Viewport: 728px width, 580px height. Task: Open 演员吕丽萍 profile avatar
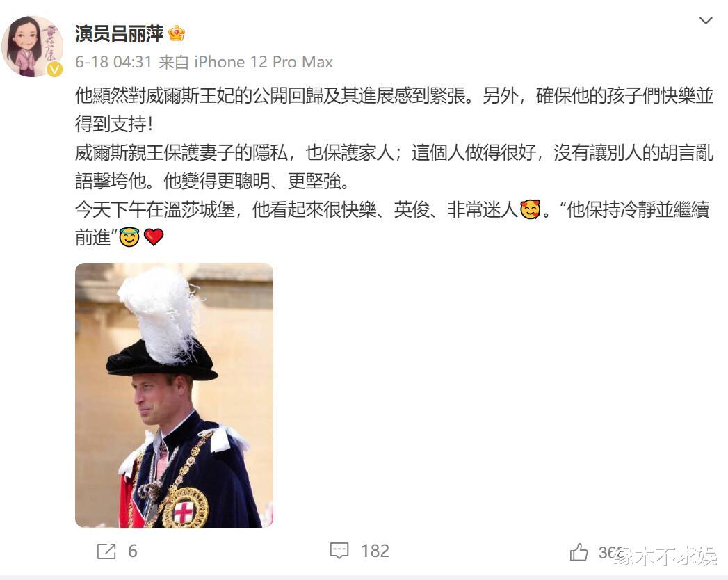pyautogui.click(x=33, y=46)
